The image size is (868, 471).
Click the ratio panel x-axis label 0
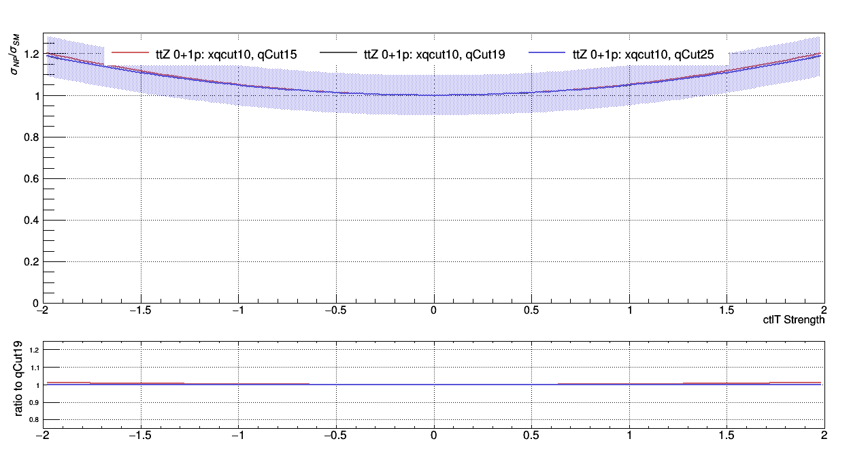[x=433, y=434]
